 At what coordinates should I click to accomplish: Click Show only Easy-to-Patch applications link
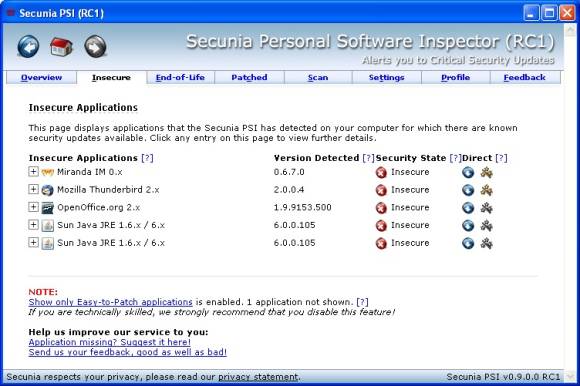pos(110,302)
